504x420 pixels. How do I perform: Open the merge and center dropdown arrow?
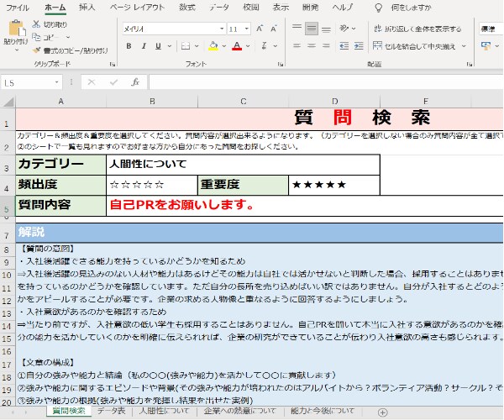coord(464,46)
